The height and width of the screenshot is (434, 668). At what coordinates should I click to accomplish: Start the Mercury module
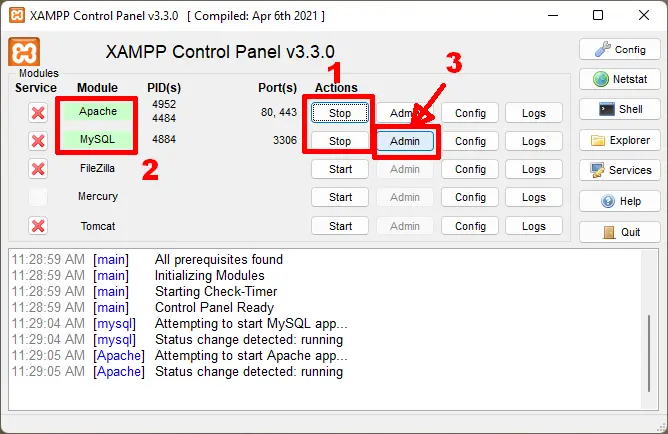(340, 197)
